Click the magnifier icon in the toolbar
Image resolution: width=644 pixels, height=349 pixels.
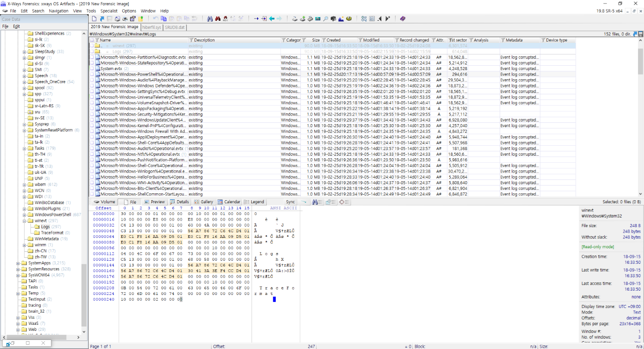coord(325,19)
